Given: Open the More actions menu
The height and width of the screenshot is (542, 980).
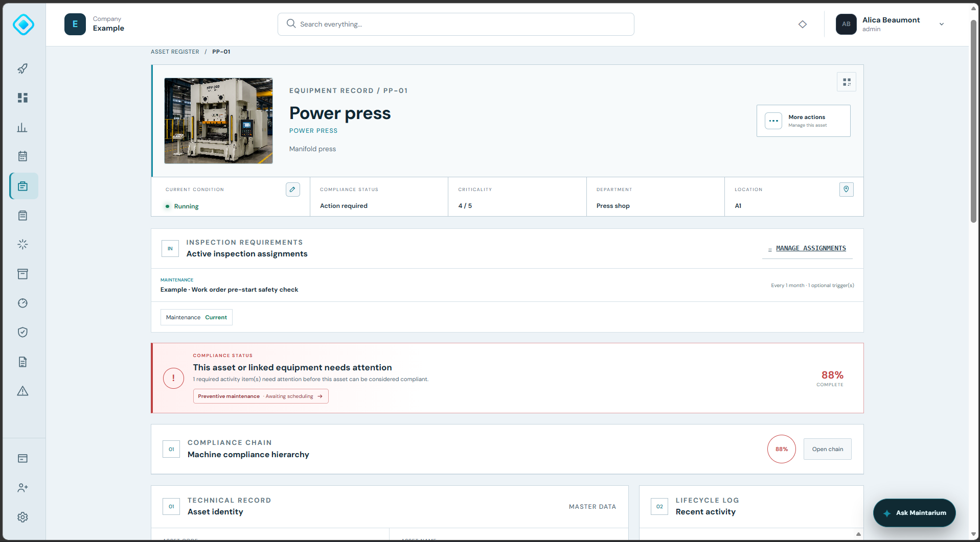Looking at the screenshot, I should 804,121.
